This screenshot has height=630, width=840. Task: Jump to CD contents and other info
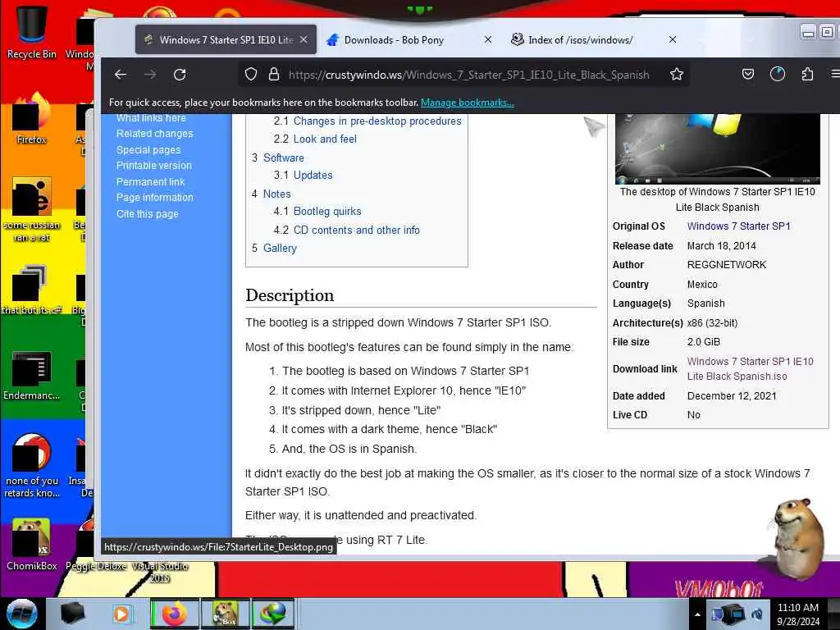[x=356, y=230]
